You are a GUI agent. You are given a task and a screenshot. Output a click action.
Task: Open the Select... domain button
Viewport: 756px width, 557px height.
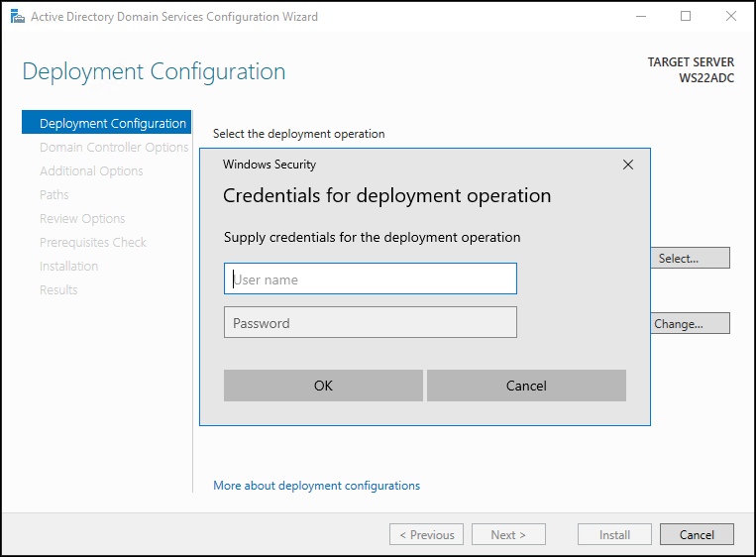(690, 258)
